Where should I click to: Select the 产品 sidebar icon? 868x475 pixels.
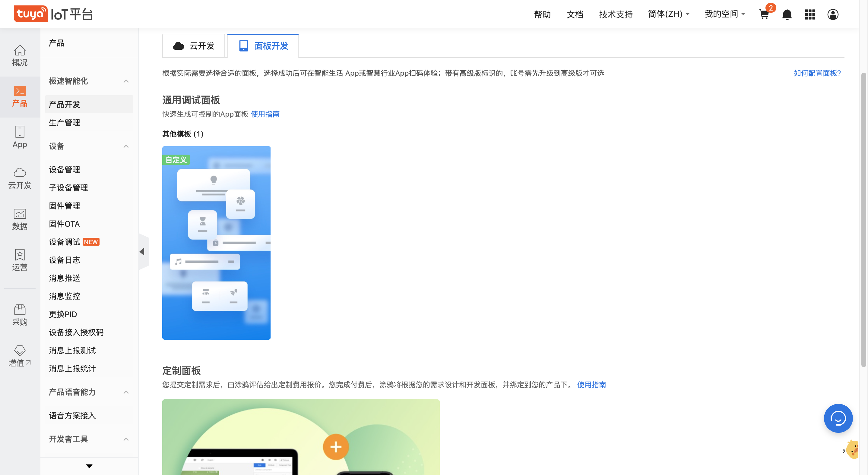(20, 97)
